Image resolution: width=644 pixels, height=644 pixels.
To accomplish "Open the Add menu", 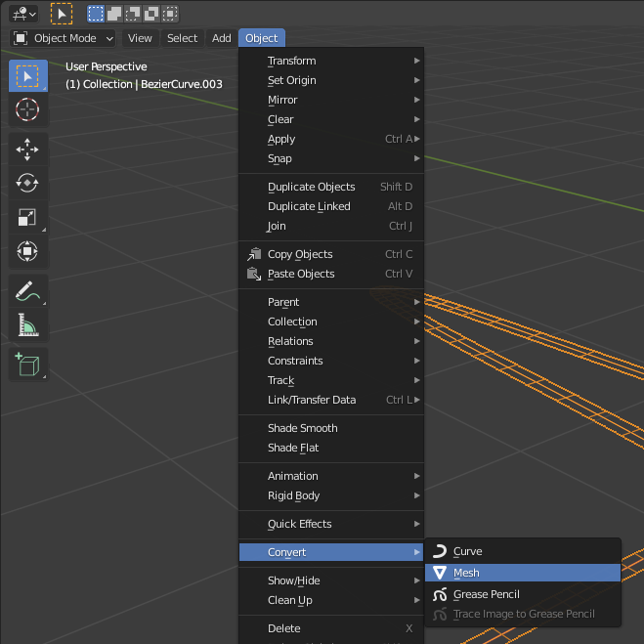I will [222, 38].
